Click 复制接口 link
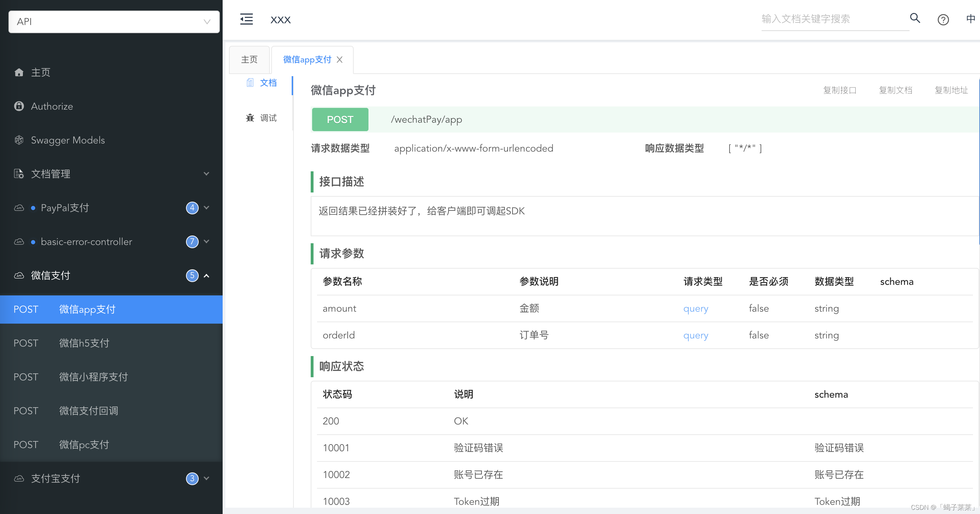980x514 pixels. pyautogui.click(x=839, y=90)
